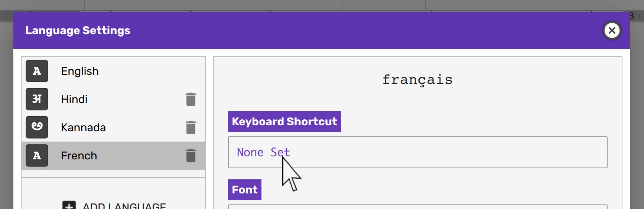The height and width of the screenshot is (209, 644).
Task: Open the font selection box under Font
Action: (417, 206)
